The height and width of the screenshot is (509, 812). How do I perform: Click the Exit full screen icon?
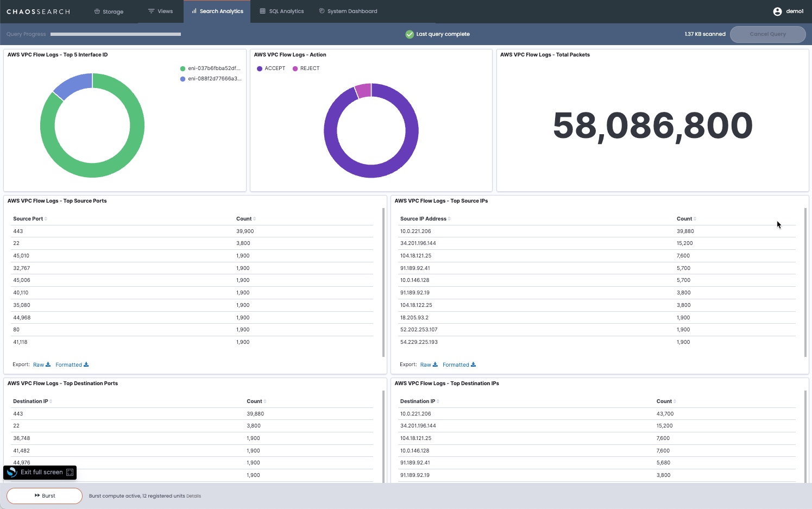coord(70,473)
